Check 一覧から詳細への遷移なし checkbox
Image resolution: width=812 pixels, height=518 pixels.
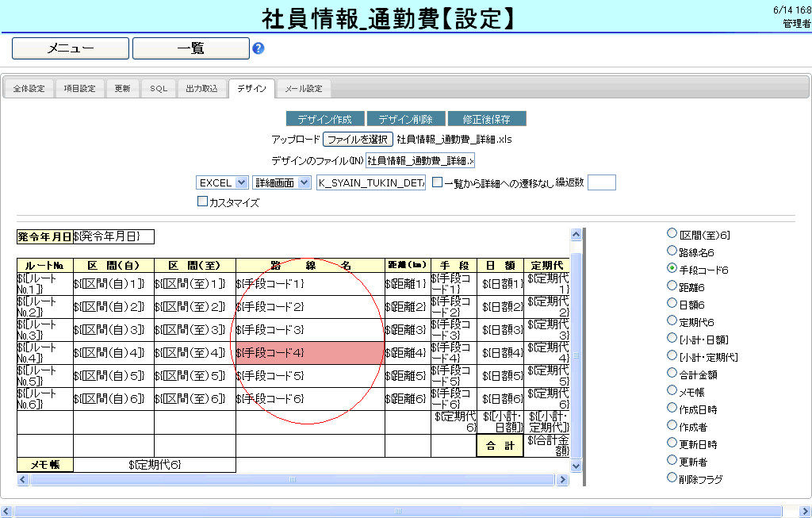[x=437, y=182]
